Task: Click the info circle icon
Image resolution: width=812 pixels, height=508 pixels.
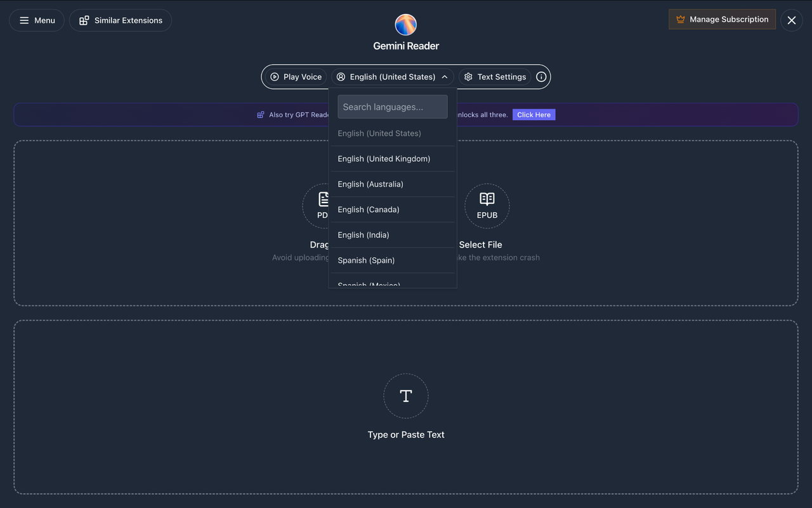Action: click(541, 77)
